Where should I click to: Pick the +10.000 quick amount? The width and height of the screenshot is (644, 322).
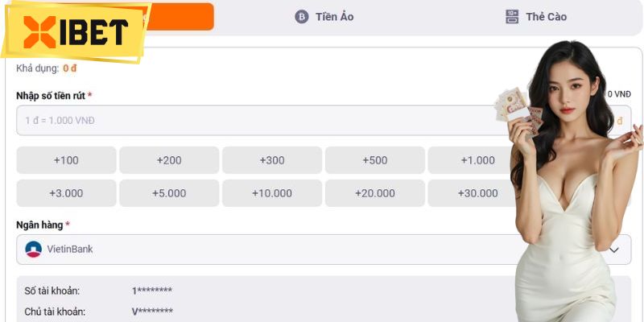272,193
